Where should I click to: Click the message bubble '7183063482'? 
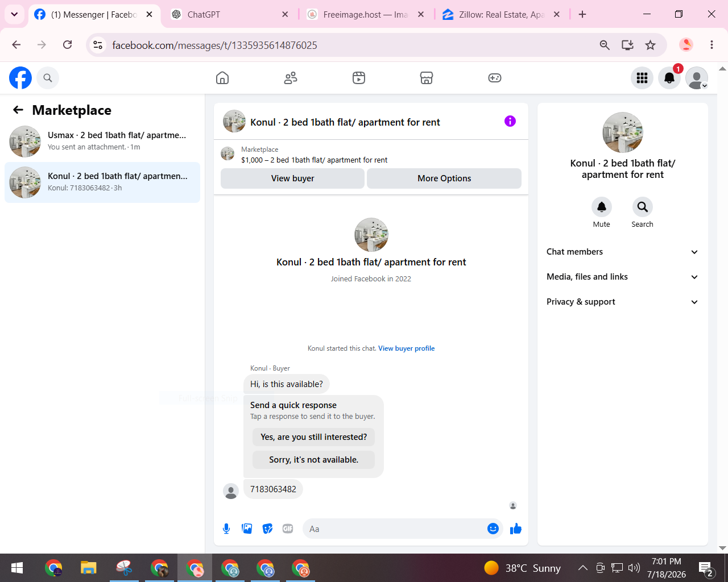click(x=273, y=489)
